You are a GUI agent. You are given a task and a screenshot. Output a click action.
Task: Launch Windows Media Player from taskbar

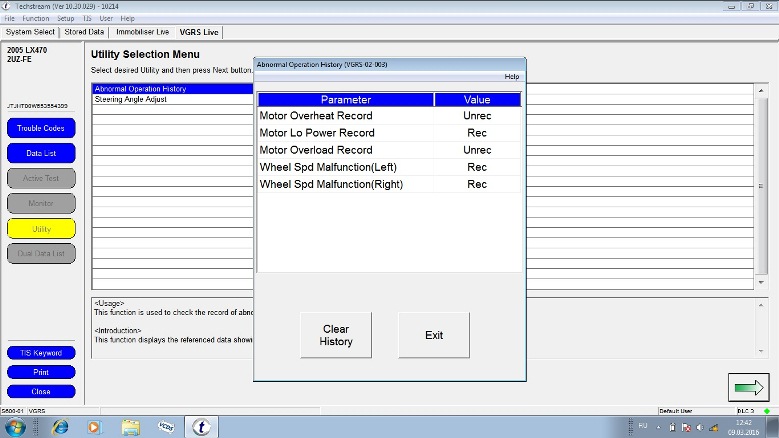coord(95,427)
